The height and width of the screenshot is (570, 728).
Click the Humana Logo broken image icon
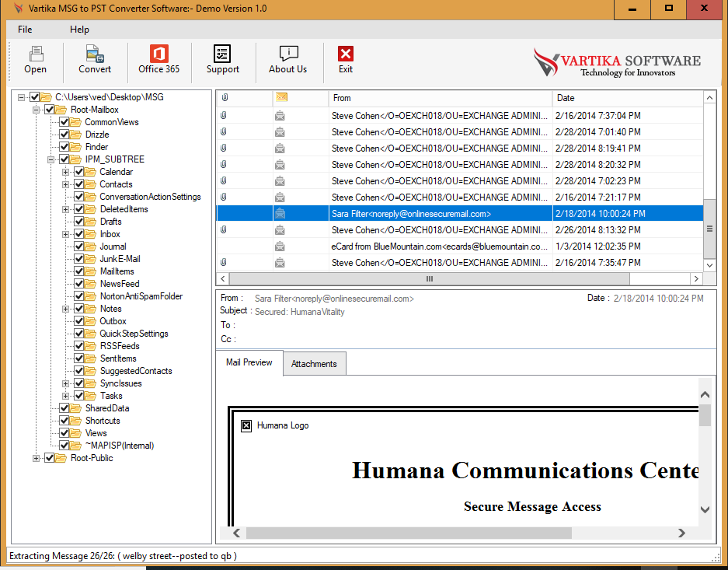click(246, 425)
